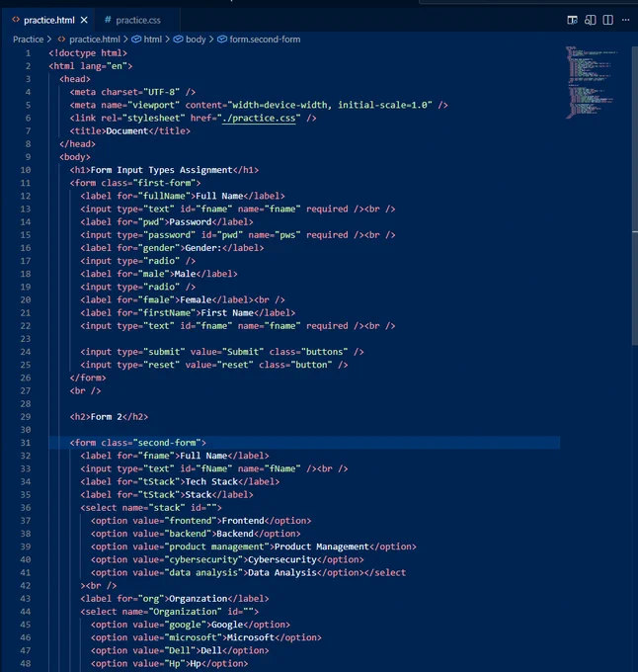Click the label for="fullName" line
Image resolution: width=638 pixels, height=672 pixels.
coord(183,196)
